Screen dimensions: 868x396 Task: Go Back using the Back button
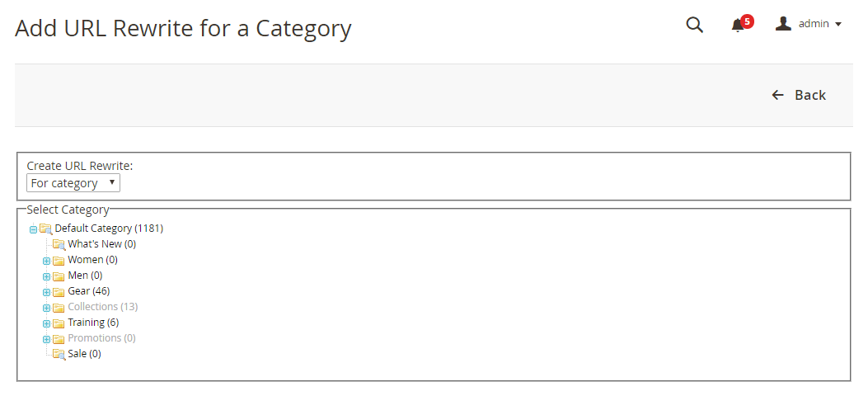pos(799,95)
